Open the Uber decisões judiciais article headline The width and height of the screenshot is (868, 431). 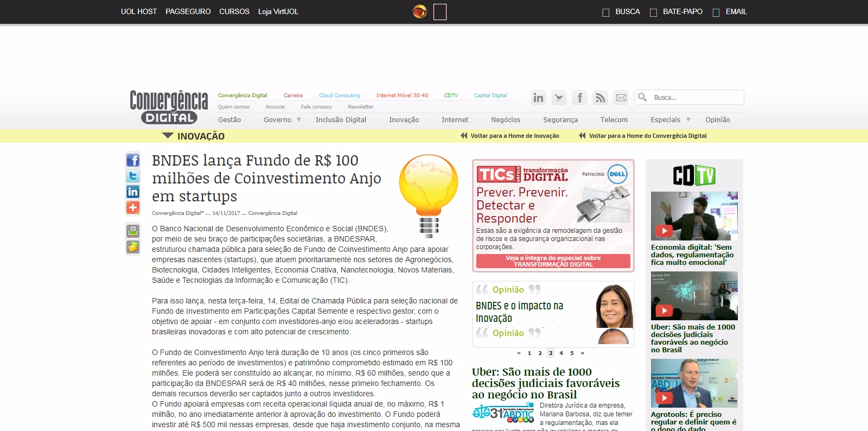coord(545,383)
